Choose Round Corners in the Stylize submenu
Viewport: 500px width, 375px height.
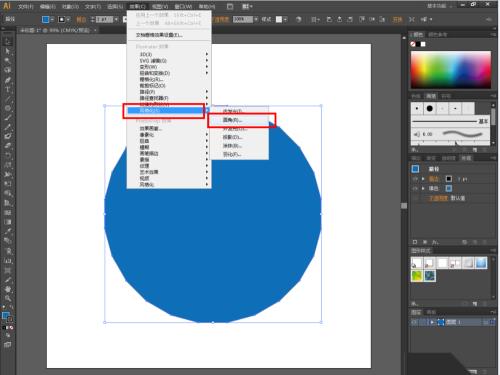coord(232,120)
